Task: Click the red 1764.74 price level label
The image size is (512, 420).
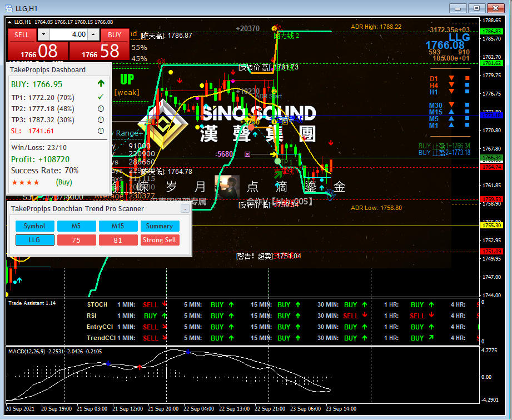Action: click(x=492, y=167)
